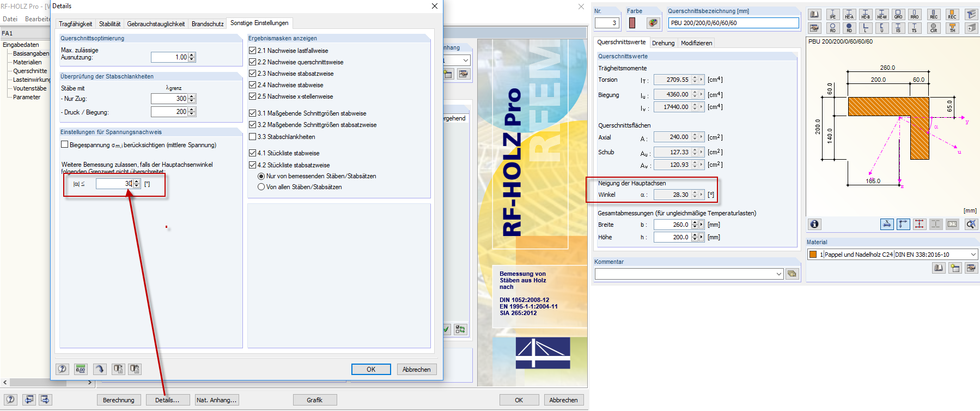Select the IPE cross-section type icon

pos(833,15)
